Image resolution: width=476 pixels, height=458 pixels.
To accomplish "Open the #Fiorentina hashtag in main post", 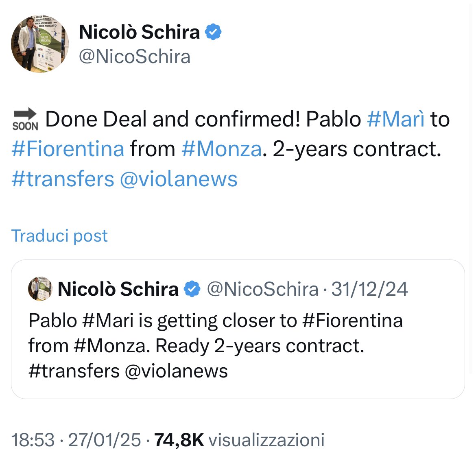I will (68, 149).
